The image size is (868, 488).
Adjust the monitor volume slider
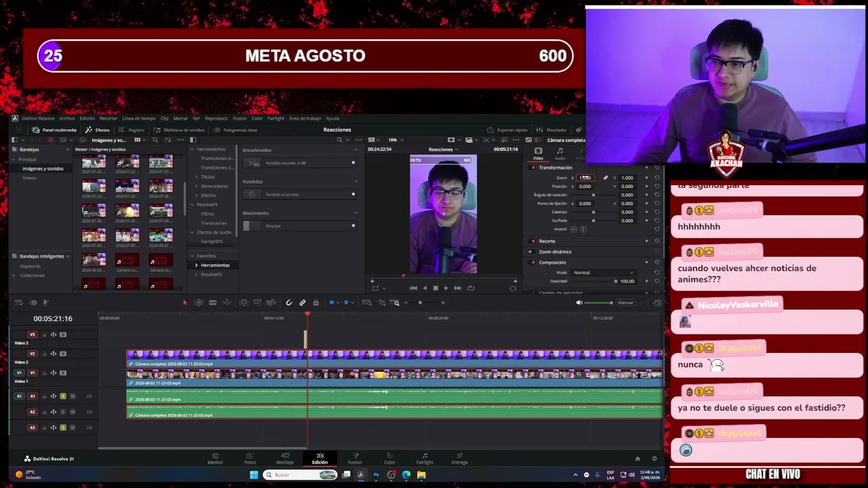coord(598,302)
